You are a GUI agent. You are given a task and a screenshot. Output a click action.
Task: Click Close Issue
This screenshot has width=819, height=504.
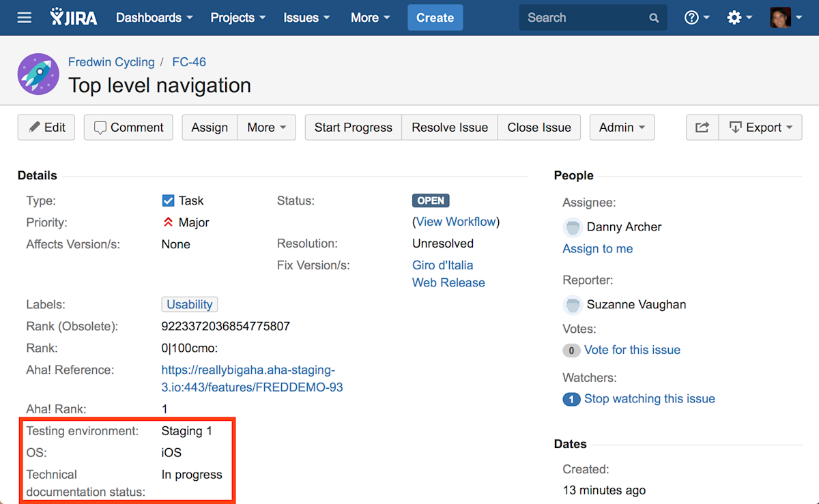[x=539, y=128]
